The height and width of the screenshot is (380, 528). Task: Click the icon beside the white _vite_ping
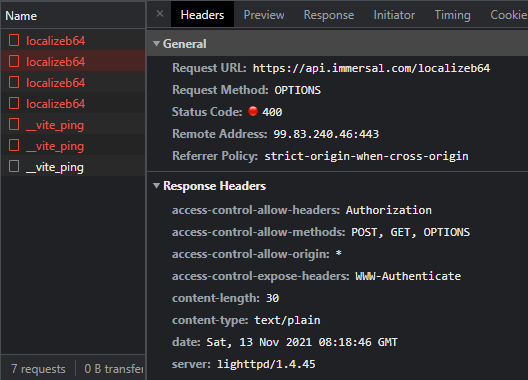(14, 166)
